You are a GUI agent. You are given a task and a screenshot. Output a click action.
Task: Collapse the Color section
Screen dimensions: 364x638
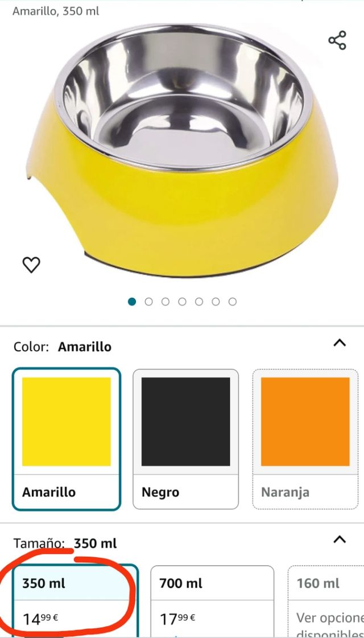pos(340,343)
